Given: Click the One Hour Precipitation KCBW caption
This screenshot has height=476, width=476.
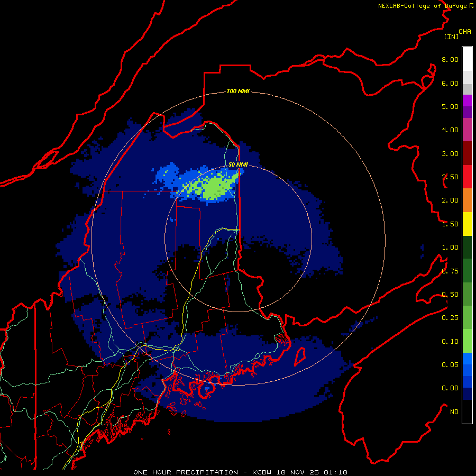Looking at the screenshot, I should point(240,472).
